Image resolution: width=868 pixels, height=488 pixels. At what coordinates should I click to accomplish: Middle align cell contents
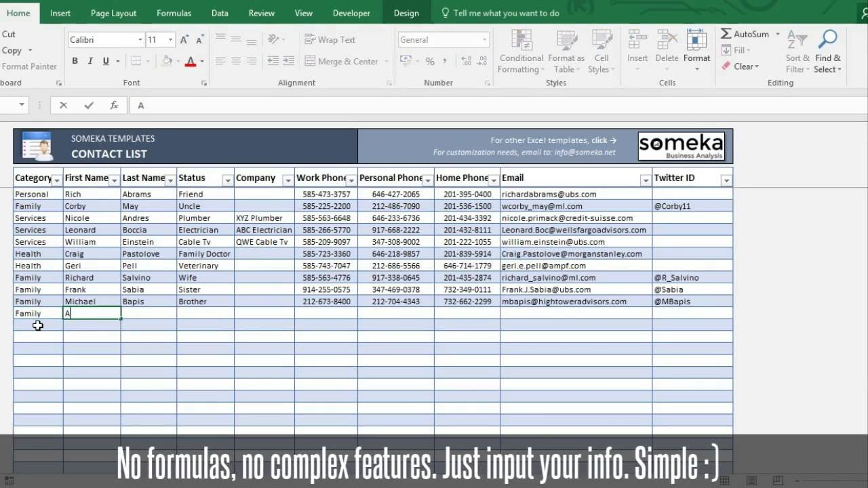[x=236, y=39]
